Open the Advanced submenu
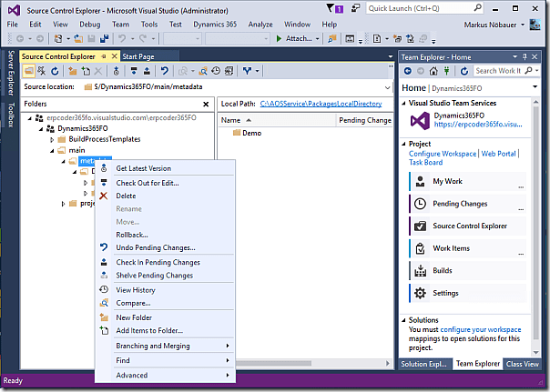The width and height of the screenshot is (550, 392). (x=165, y=376)
